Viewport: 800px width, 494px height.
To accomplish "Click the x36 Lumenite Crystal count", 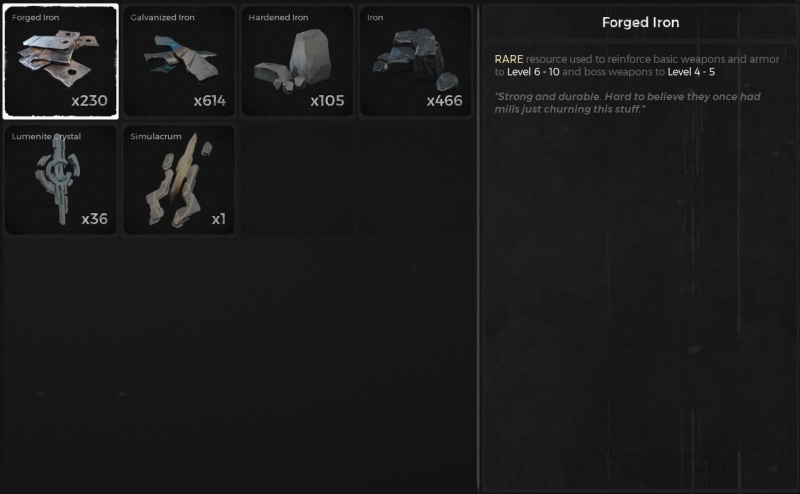I will tap(95, 219).
